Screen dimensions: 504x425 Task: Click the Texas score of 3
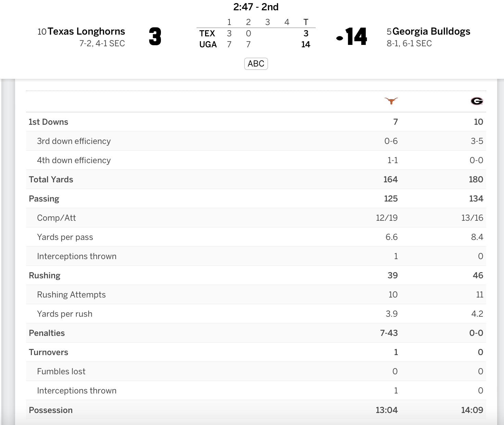pyautogui.click(x=155, y=37)
